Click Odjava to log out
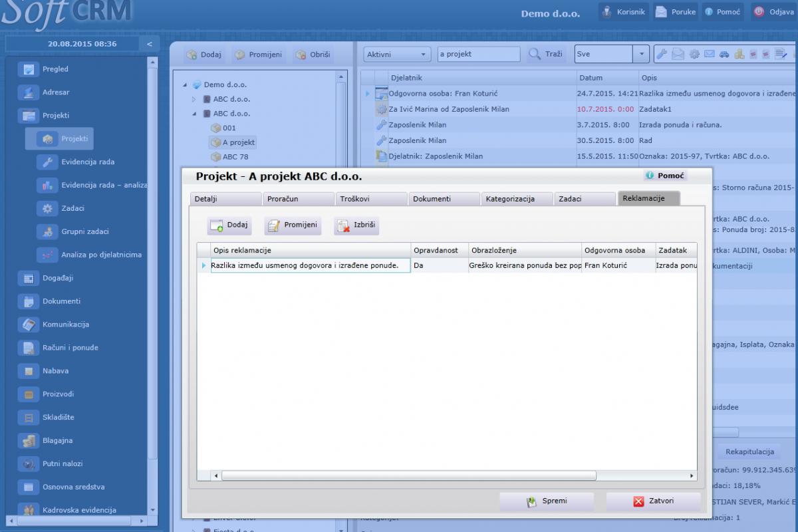This screenshot has width=798, height=532. (x=774, y=12)
